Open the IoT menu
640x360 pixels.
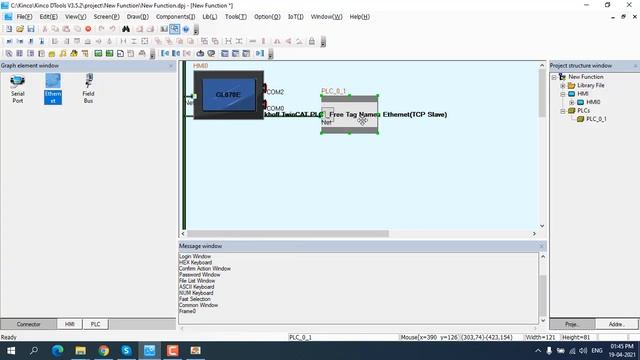coord(296,17)
